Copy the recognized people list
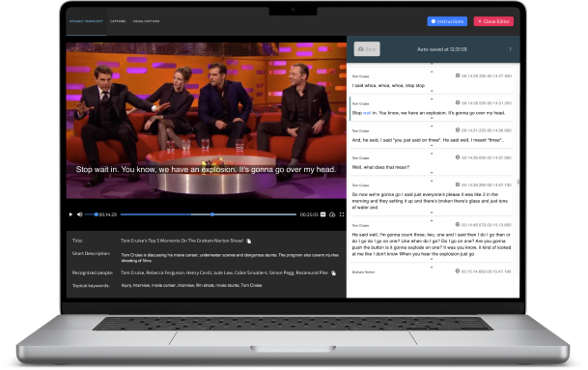588x370 pixels. [333, 273]
